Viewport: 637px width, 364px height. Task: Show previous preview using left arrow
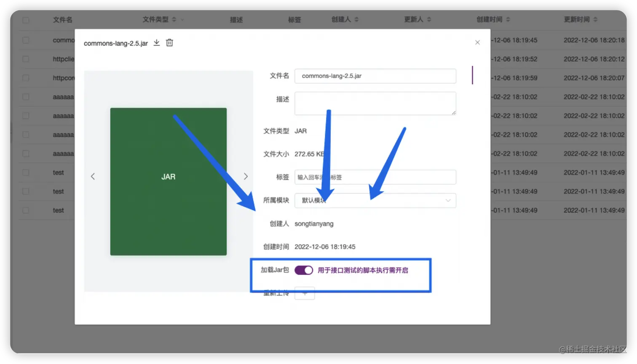pos(93,176)
